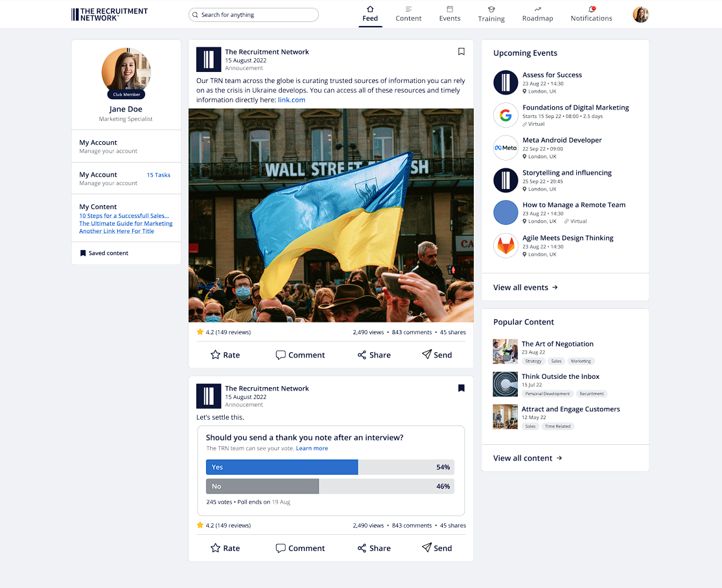The height and width of the screenshot is (588, 722).
Task: Select Marketing tag under Art of Negotiation
Action: [581, 361]
